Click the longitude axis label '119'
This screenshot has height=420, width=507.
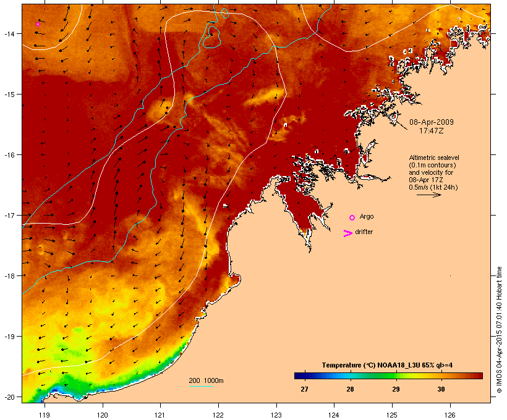coord(45,415)
